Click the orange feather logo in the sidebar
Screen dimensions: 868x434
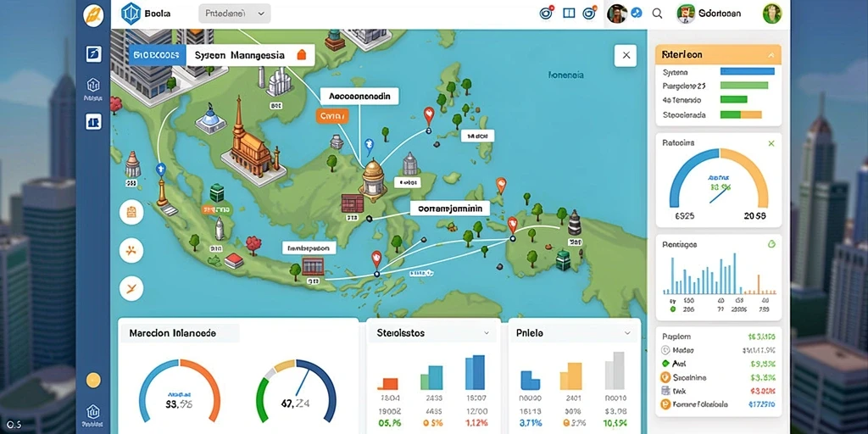[93, 15]
